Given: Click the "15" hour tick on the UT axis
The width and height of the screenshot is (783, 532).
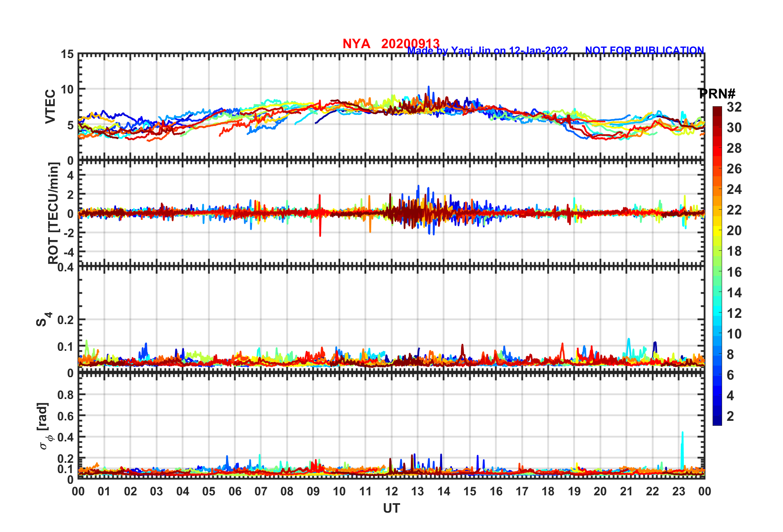Looking at the screenshot, I should pos(470,491).
